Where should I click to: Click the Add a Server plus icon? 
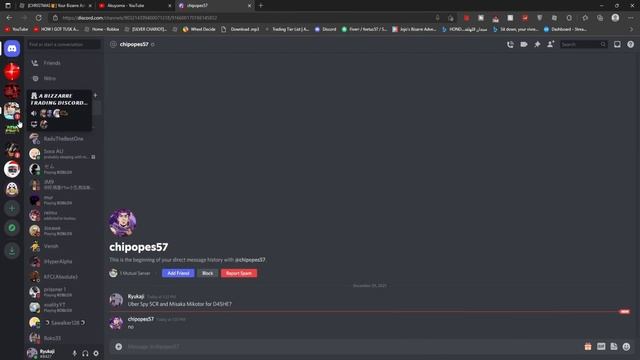[x=12, y=209]
